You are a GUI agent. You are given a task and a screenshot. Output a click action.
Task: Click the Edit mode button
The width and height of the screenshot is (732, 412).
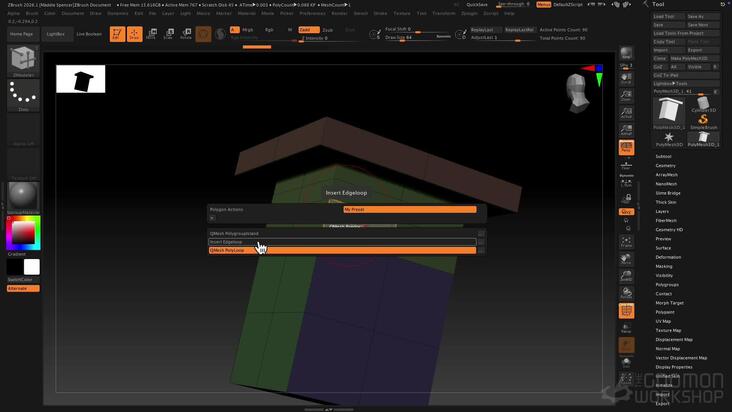point(117,34)
